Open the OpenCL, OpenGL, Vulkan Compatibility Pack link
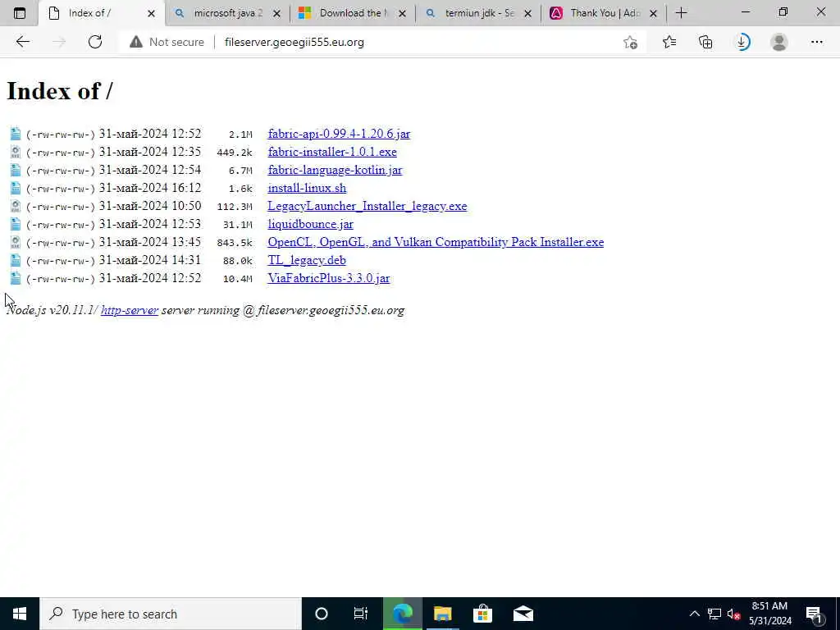The image size is (840, 630). (x=436, y=242)
